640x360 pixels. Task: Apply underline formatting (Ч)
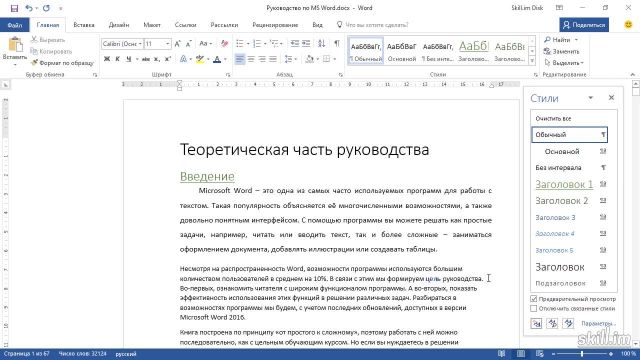pyautogui.click(x=129, y=59)
